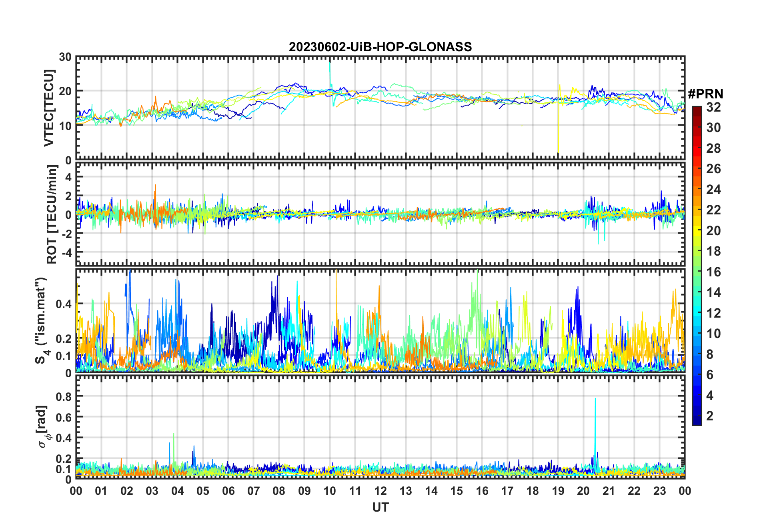The height and width of the screenshot is (532, 761).
Task: Click colorbar tick label 12
Action: [713, 313]
